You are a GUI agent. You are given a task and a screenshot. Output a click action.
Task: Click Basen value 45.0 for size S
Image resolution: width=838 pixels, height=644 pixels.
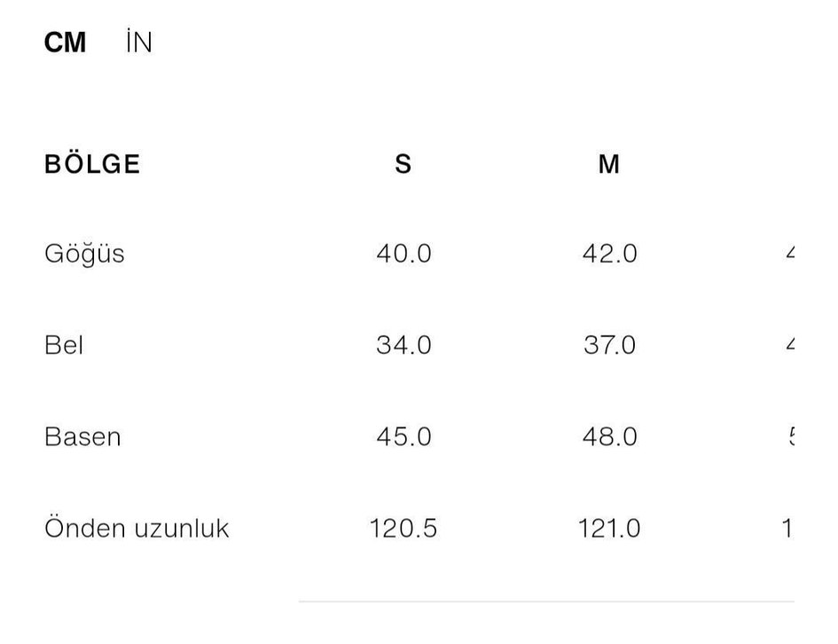click(x=403, y=436)
